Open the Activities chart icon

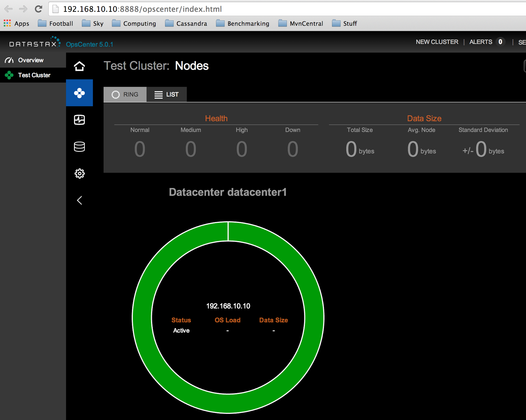coord(79,120)
